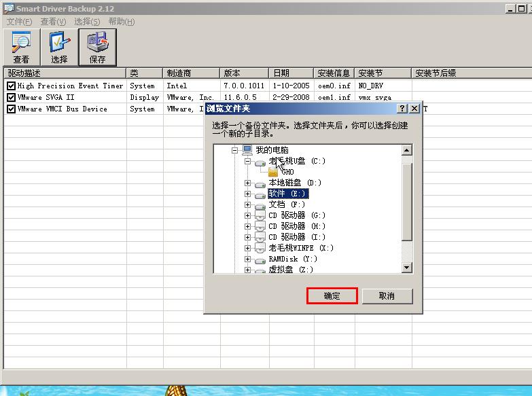Sort by 版本 column header
This screenshot has width=532, height=396.
[x=245, y=73]
